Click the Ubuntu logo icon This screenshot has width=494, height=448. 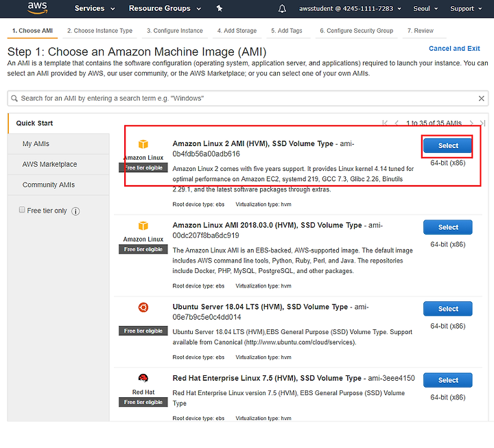click(x=143, y=307)
